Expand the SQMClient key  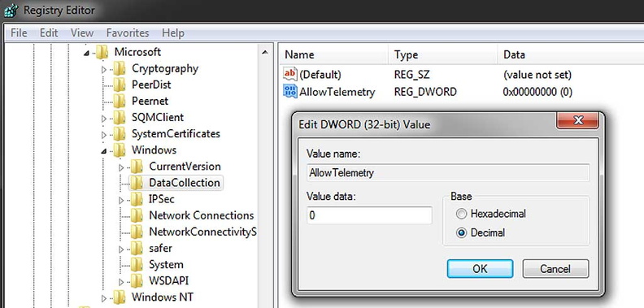point(103,119)
